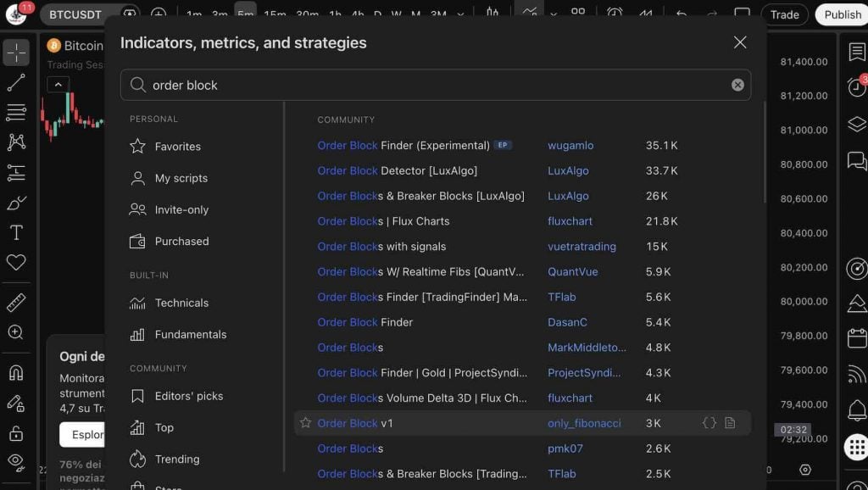The width and height of the screenshot is (868, 490).
Task: Open the Technicals category
Action: point(181,303)
